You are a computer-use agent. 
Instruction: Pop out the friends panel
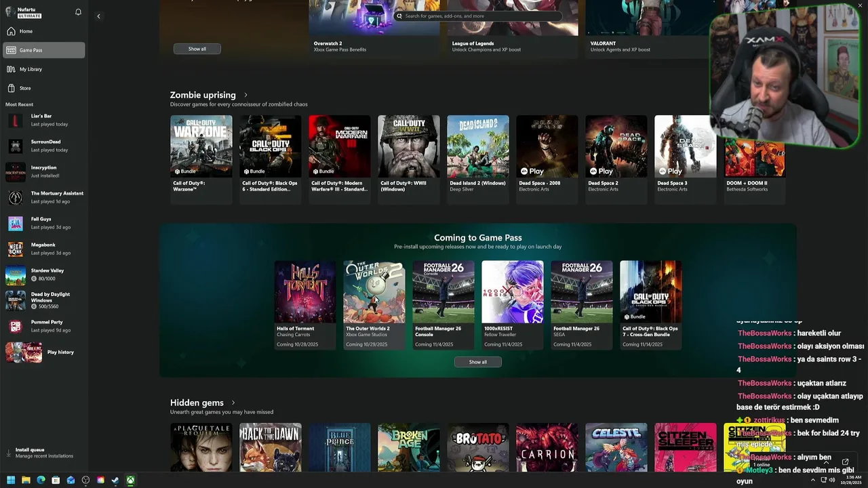(x=845, y=462)
